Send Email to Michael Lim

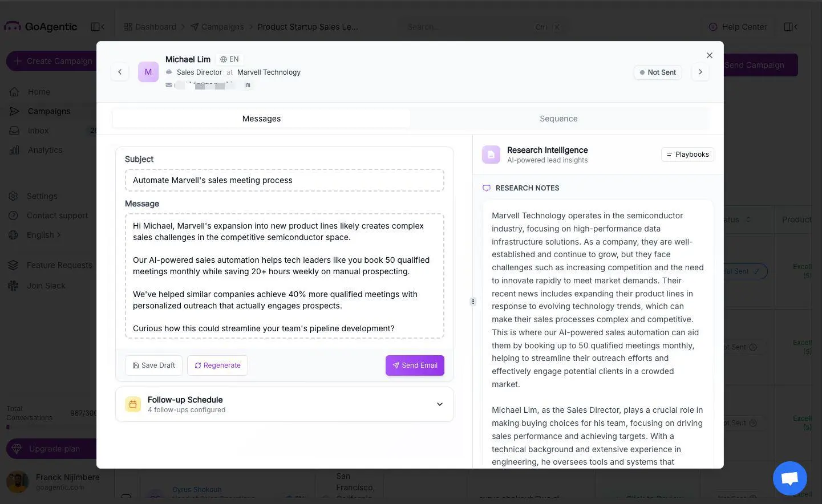pos(415,365)
